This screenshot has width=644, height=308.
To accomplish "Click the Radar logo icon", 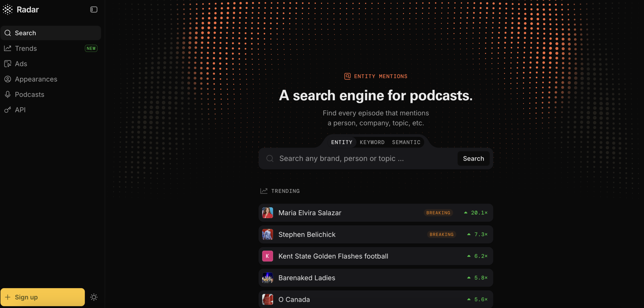I will (8, 10).
